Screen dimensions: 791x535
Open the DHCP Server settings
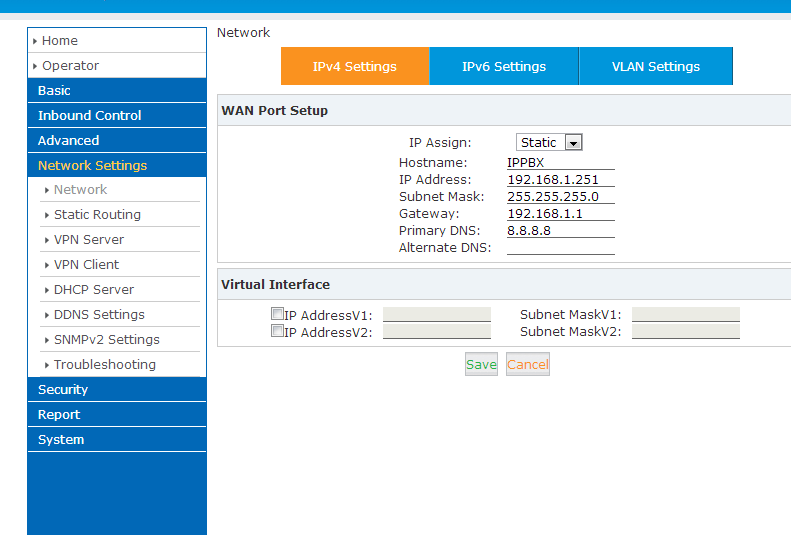(94, 290)
